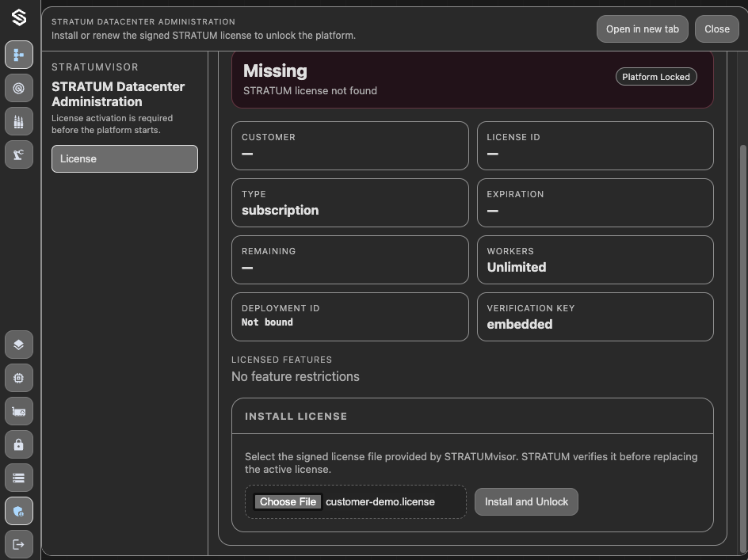Click the CUSTOMER field label
Image resolution: width=748 pixels, height=560 pixels.
pos(268,137)
